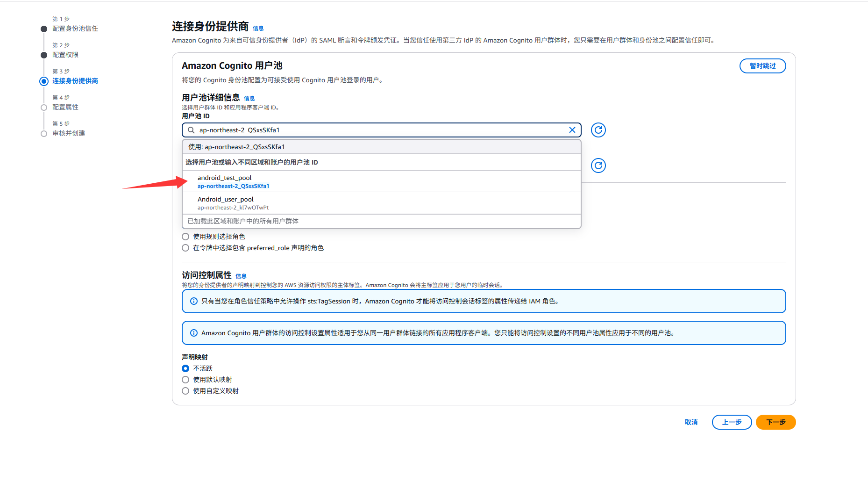Choose Android_user_pool from dropdown list

(x=226, y=202)
